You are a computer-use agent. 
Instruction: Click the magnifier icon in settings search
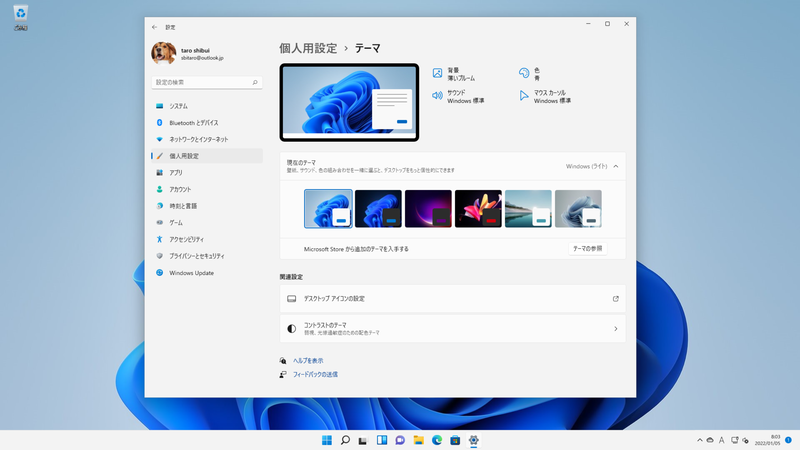point(255,82)
